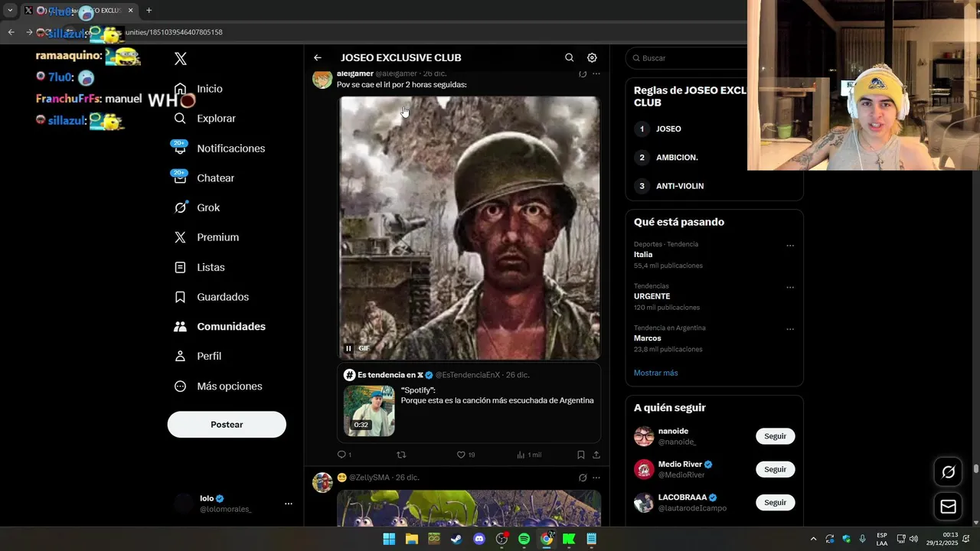The image size is (980, 551).
Task: Open more options on aleigamer's post
Action: 596,74
